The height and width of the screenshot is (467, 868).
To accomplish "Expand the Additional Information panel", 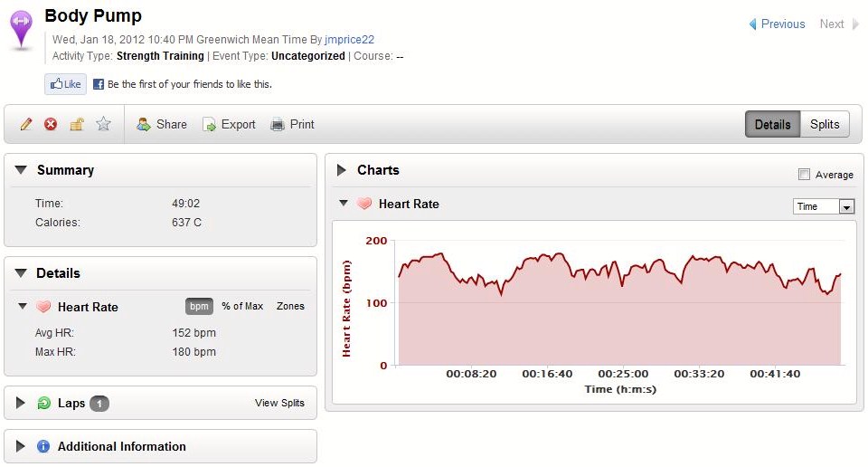I will pos(21,446).
